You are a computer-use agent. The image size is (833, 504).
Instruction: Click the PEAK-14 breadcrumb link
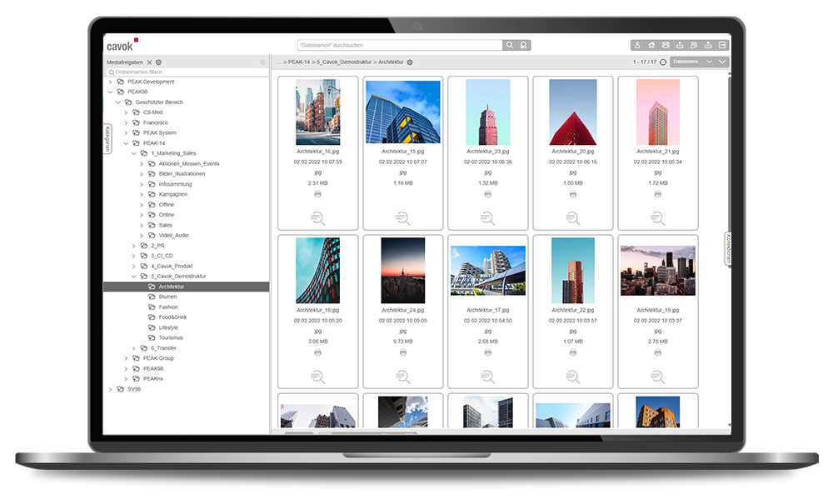[298, 62]
